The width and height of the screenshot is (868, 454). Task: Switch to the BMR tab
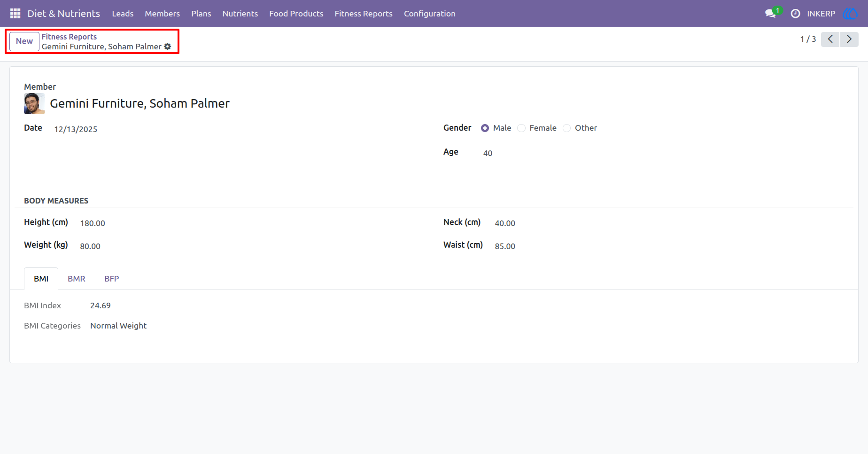pyautogui.click(x=77, y=279)
